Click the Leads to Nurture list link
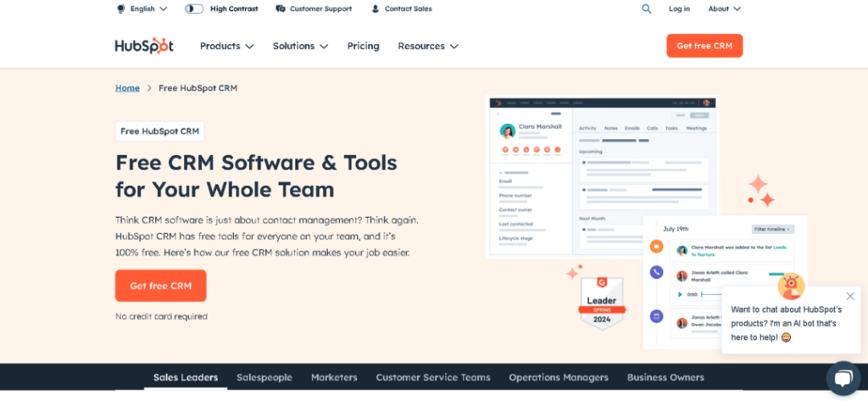The width and height of the screenshot is (868, 401). [x=738, y=250]
